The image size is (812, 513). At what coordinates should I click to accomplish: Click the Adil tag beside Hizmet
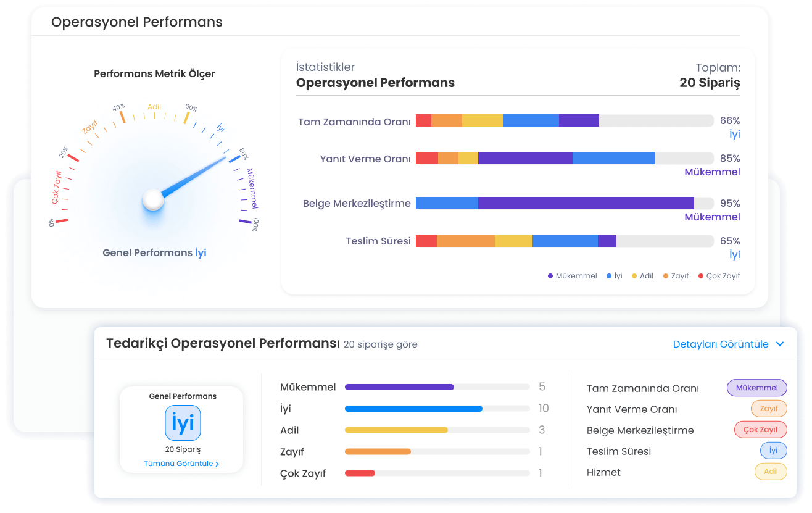coord(771,472)
